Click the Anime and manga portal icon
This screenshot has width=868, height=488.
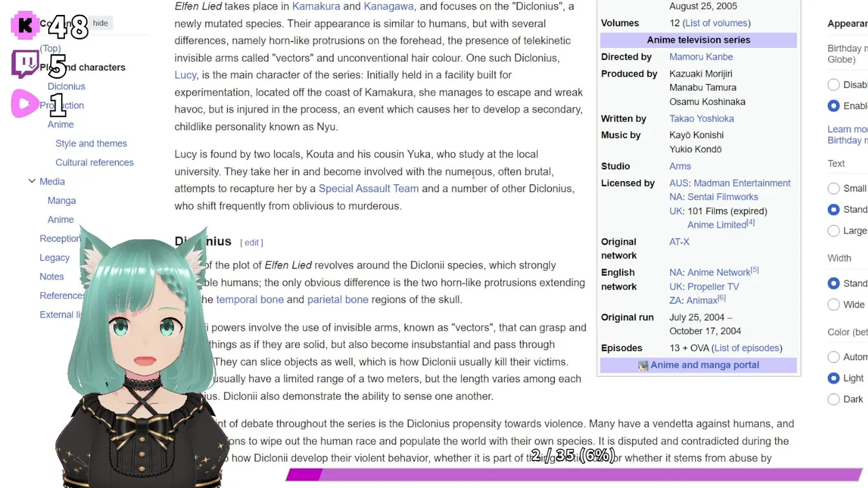643,365
